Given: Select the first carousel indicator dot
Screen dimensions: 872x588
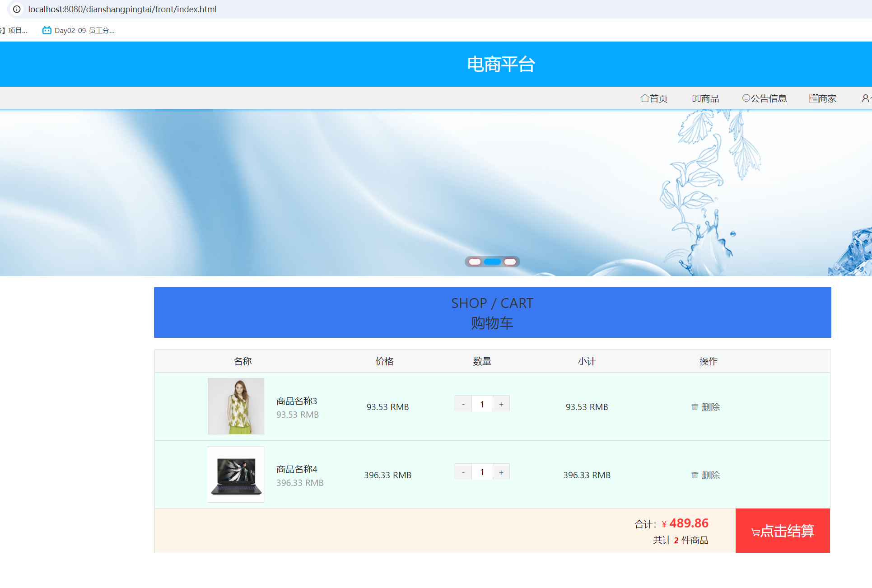Looking at the screenshot, I should pos(475,262).
